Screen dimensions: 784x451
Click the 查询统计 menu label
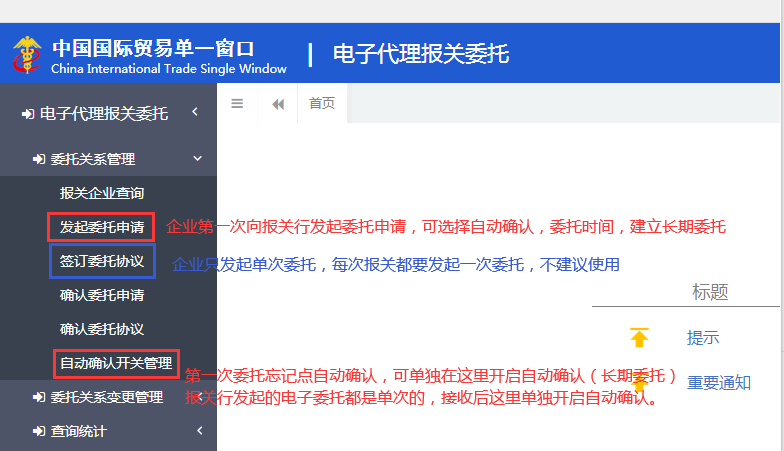point(78,431)
